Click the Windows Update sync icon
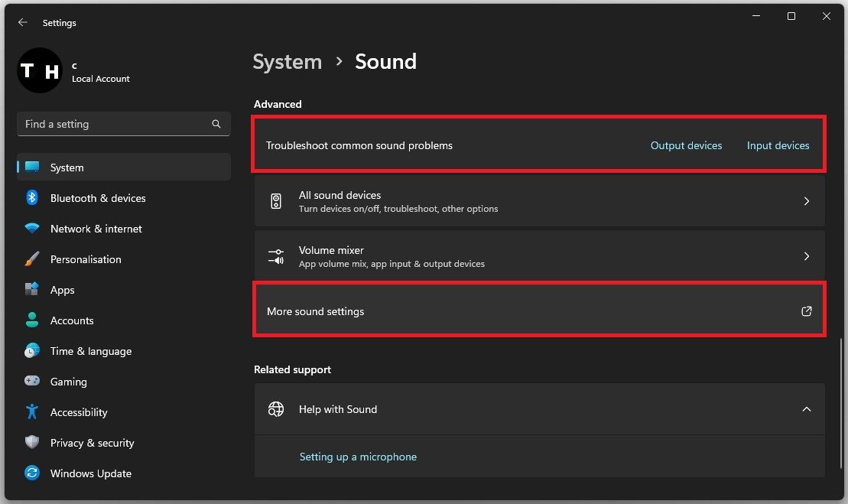848x504 pixels. (32, 473)
